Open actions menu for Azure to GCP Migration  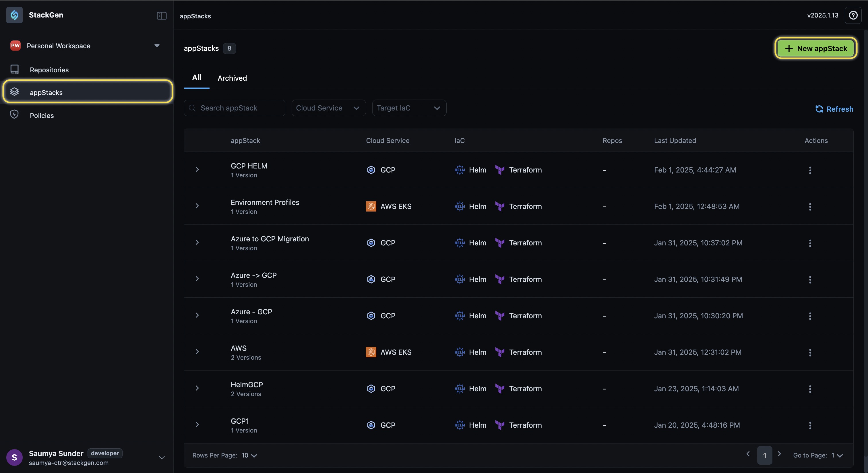pos(810,243)
